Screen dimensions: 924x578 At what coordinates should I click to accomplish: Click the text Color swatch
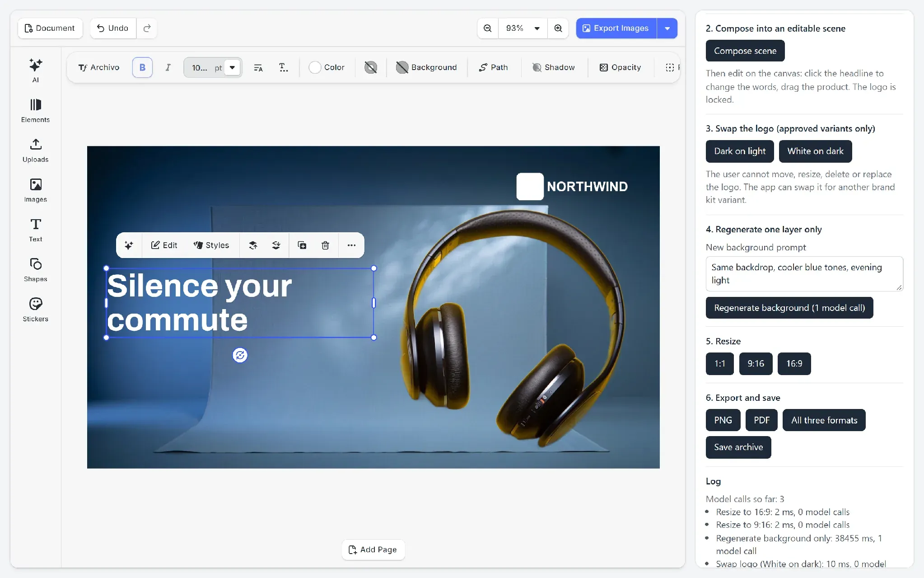(x=327, y=67)
